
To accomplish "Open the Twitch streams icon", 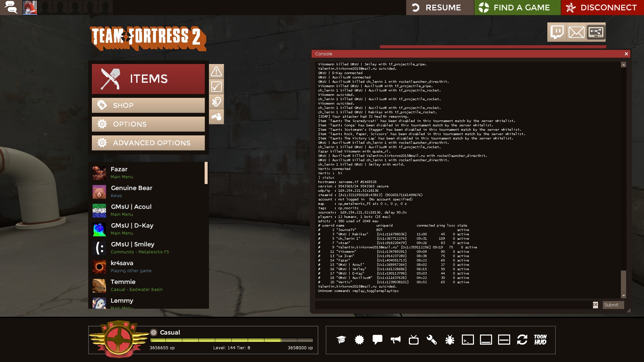I will point(557,32).
